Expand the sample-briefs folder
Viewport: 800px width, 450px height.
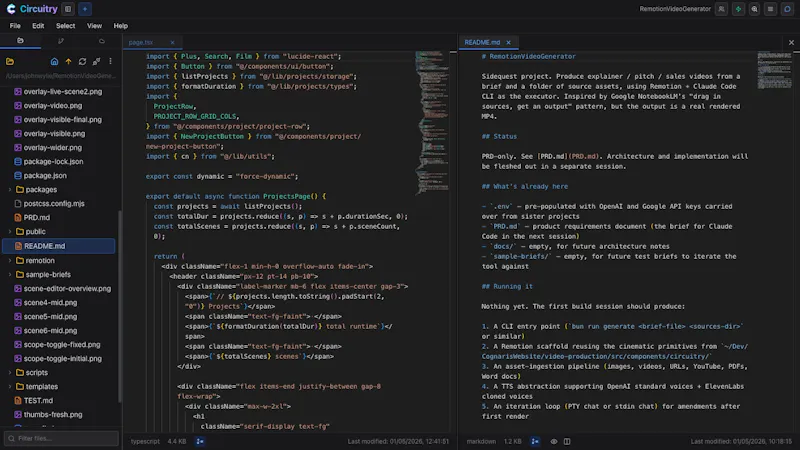coord(10,274)
